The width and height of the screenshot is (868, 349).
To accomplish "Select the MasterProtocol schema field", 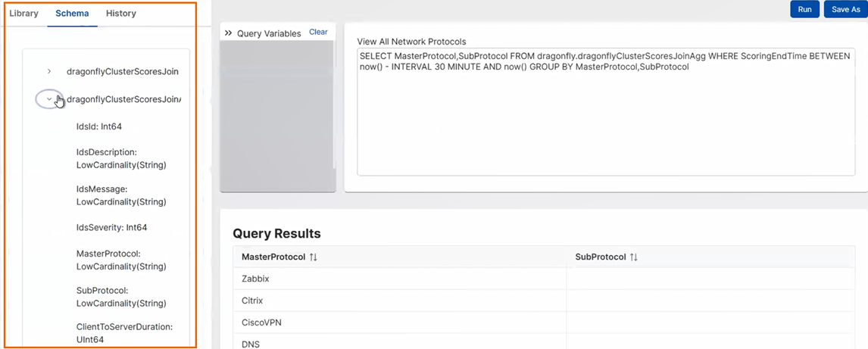I will 121,260.
